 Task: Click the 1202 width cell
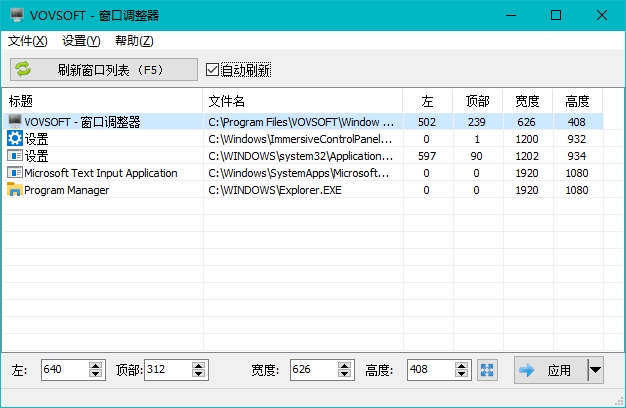pyautogui.click(x=527, y=156)
